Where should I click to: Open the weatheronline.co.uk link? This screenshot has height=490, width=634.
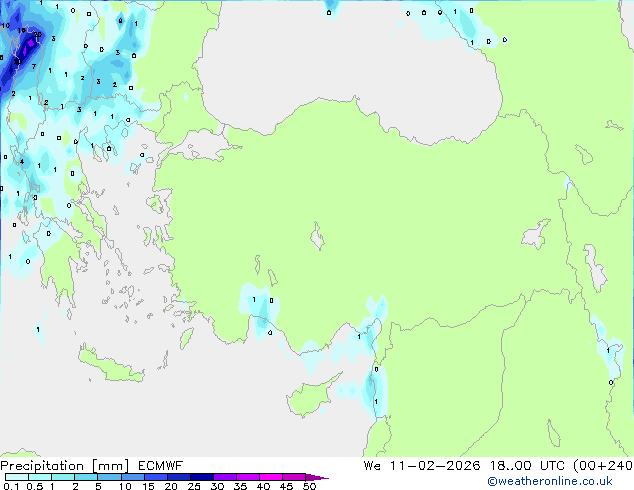550,481
